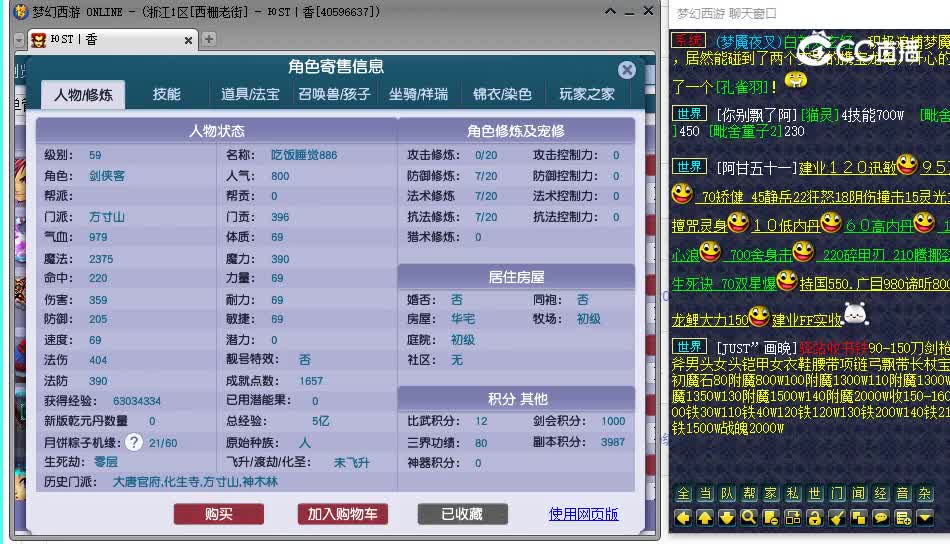This screenshot has height=544, width=950.
Task: Click the left arrow icon in chat toolbar
Action: tap(683, 518)
